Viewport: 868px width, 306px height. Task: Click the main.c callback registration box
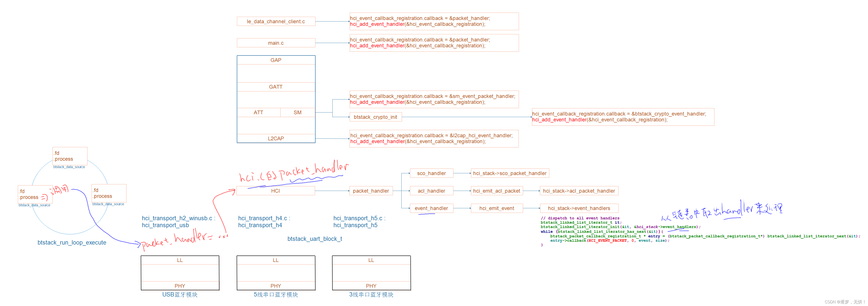click(x=434, y=43)
